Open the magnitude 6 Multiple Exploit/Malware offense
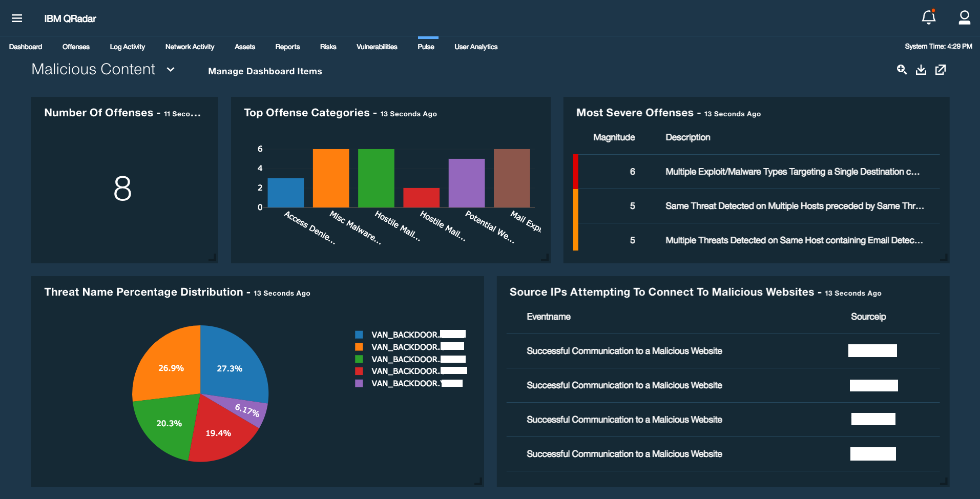The width and height of the screenshot is (980, 499). [x=791, y=172]
